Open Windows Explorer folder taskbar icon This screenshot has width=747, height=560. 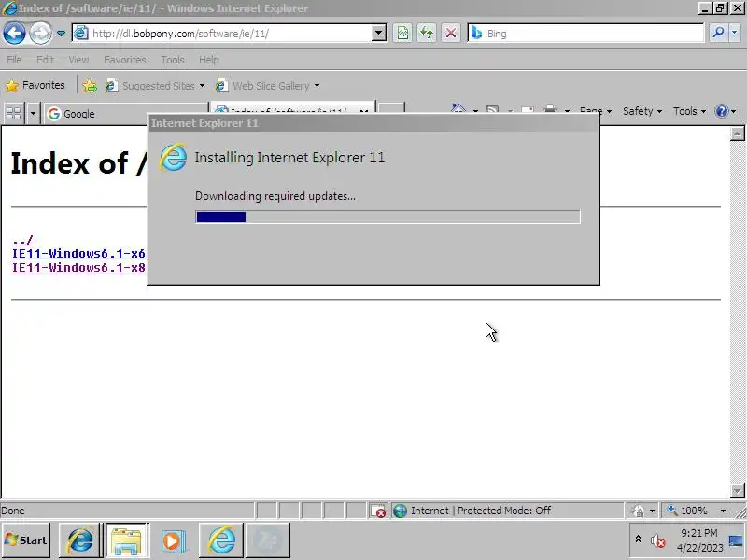(126, 540)
